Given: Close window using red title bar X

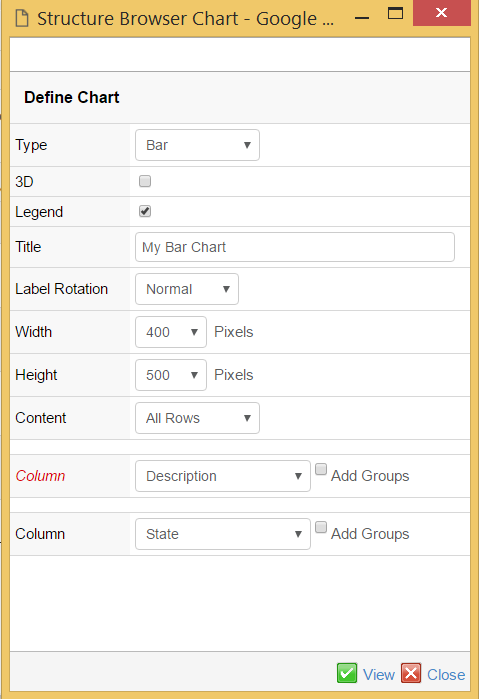Looking at the screenshot, I should (x=441, y=13).
